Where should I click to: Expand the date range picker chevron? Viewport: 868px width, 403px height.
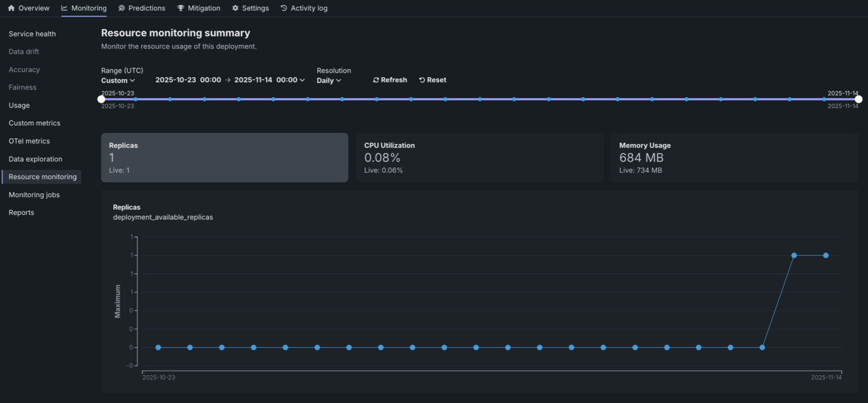302,80
